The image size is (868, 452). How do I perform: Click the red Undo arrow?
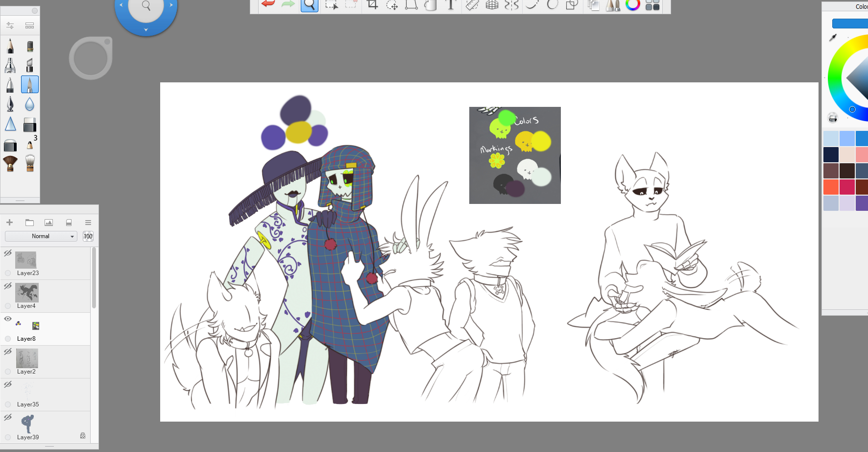pos(268,4)
